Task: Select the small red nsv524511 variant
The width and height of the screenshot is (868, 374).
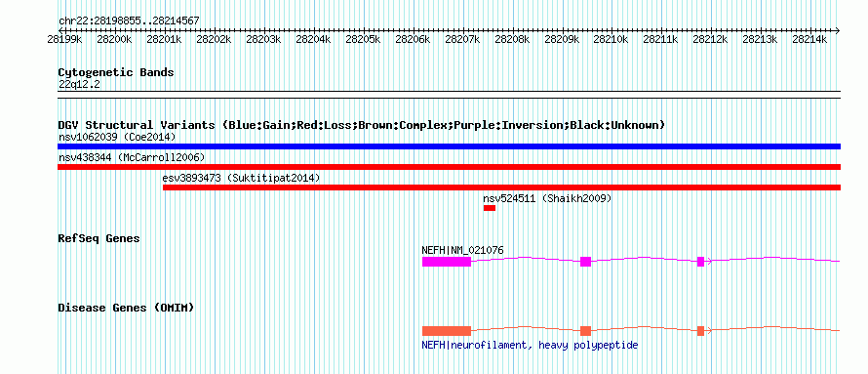Action: 490,208
